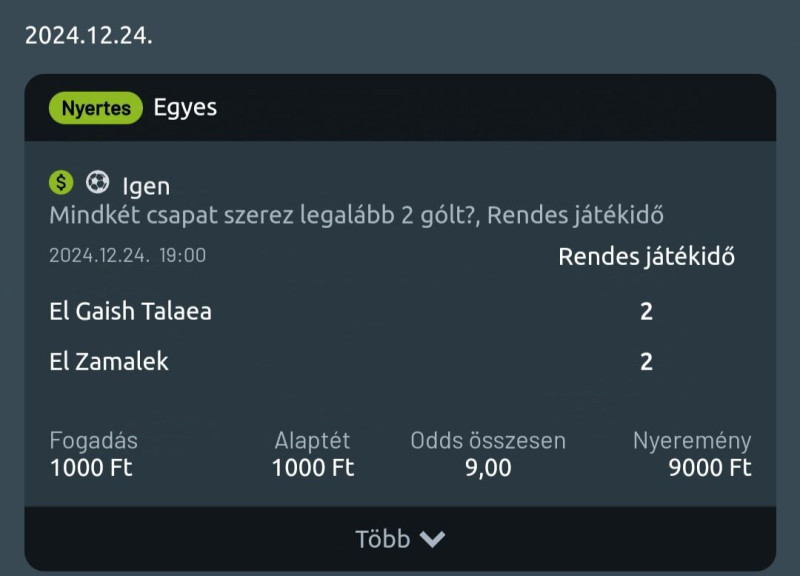The height and width of the screenshot is (576, 800).
Task: Click the green dollar cash-out icon
Action: 61,182
